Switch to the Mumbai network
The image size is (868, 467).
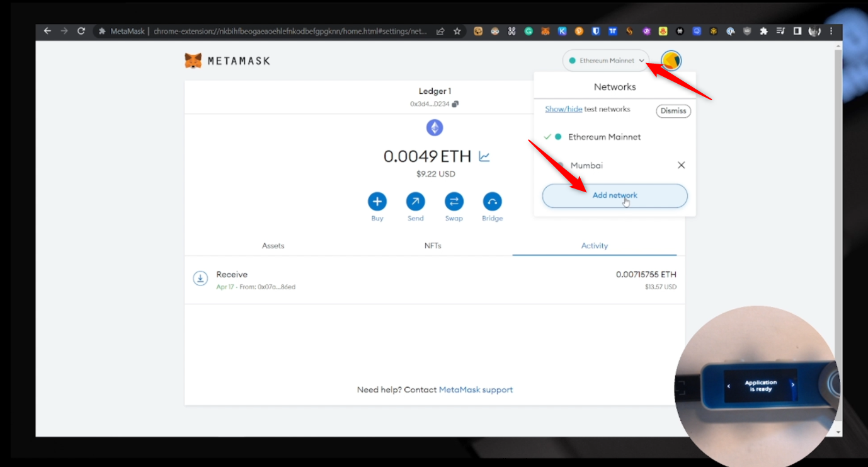(x=586, y=165)
